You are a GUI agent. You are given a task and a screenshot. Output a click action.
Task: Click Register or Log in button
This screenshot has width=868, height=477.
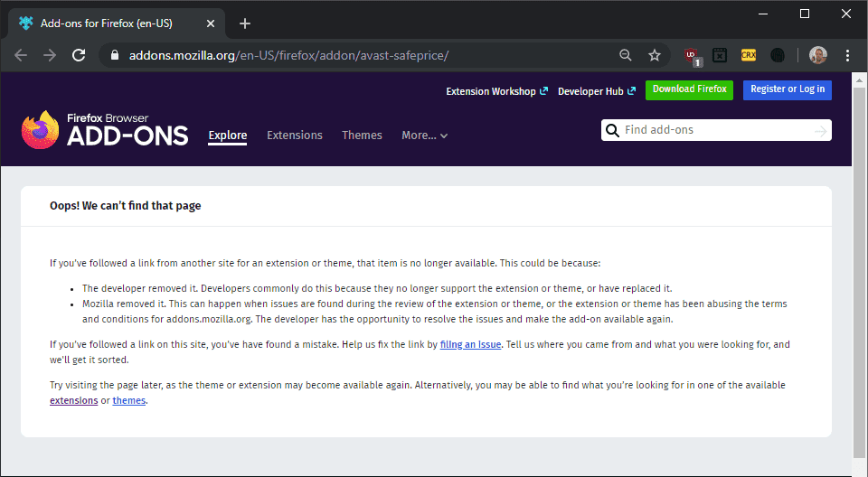click(788, 89)
